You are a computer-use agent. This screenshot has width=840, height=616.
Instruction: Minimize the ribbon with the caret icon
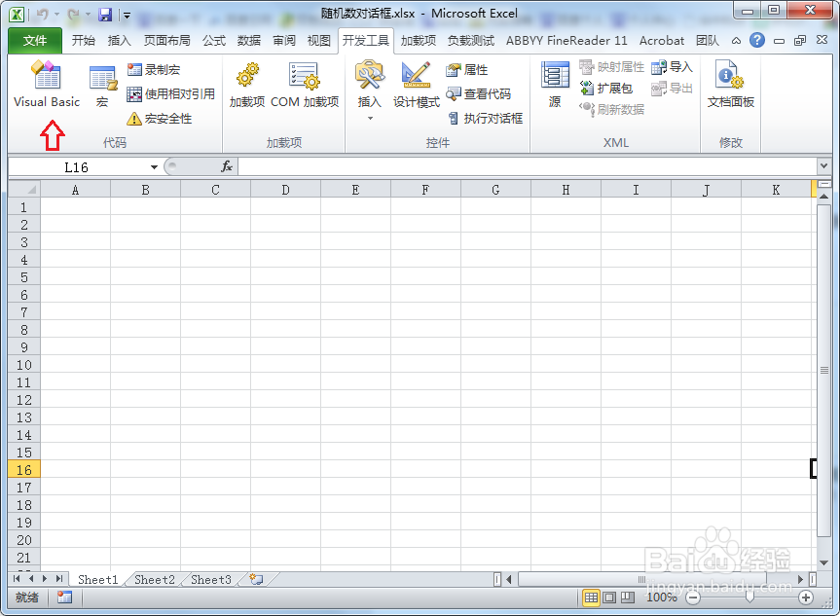(x=737, y=41)
